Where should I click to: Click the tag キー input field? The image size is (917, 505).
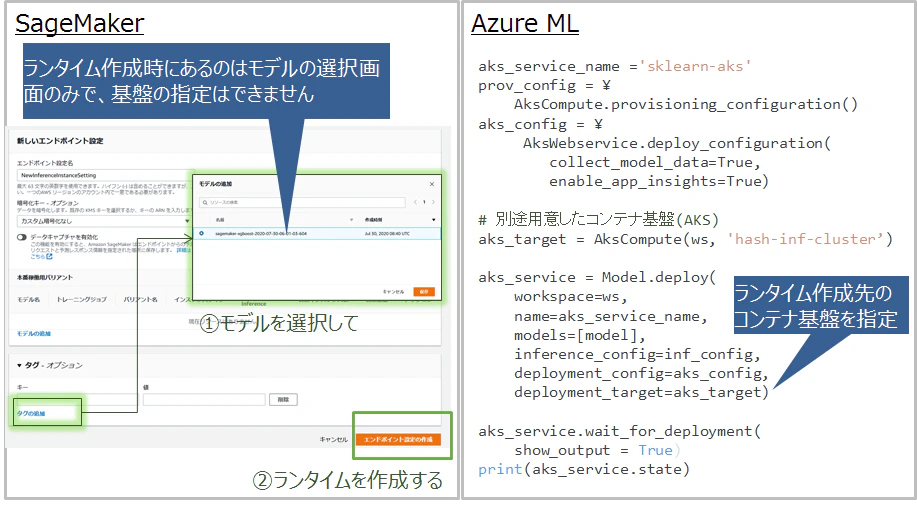(x=77, y=400)
